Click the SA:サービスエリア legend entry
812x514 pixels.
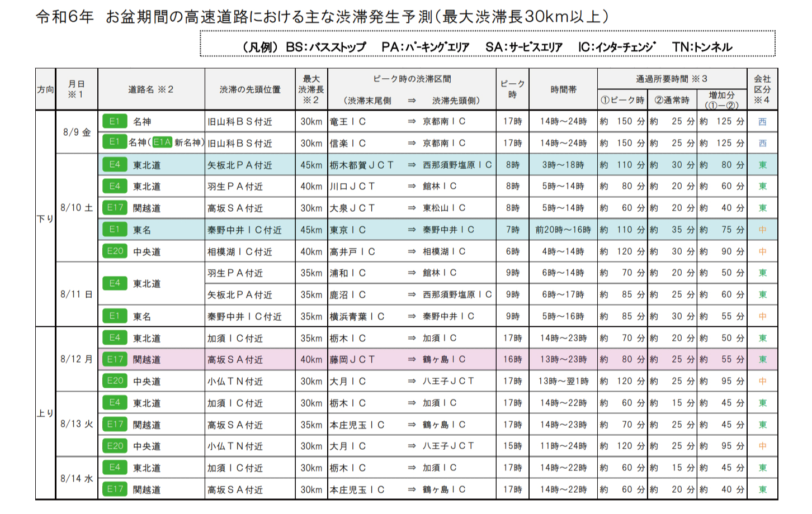[524, 47]
